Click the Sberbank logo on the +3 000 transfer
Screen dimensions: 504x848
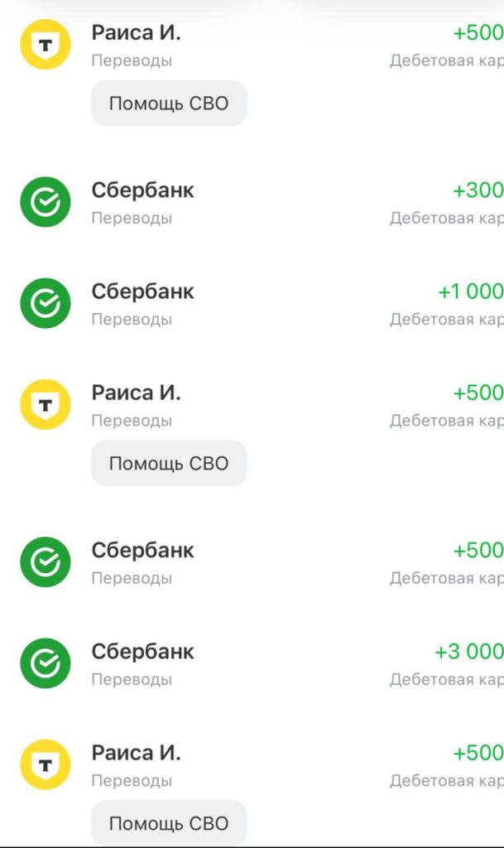tap(46, 662)
